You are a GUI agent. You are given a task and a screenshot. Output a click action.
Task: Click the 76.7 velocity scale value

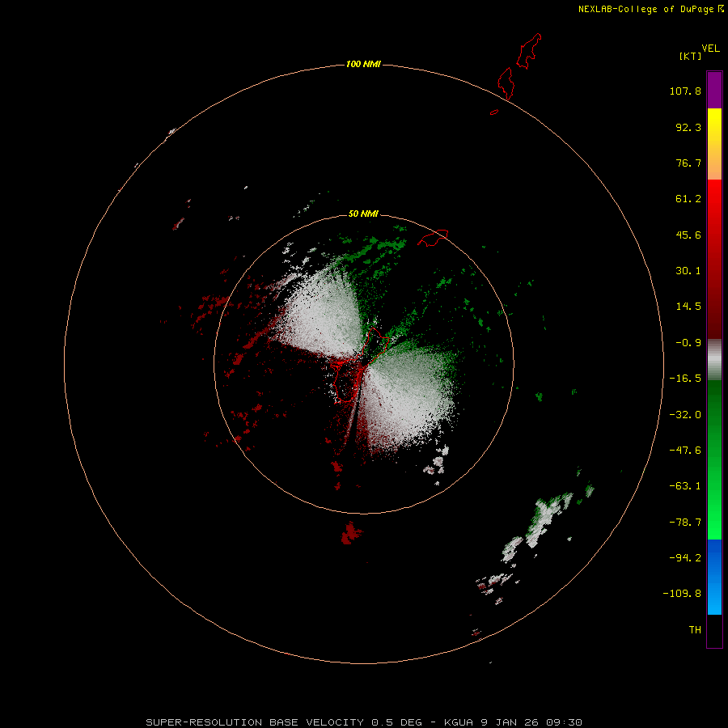688,163
